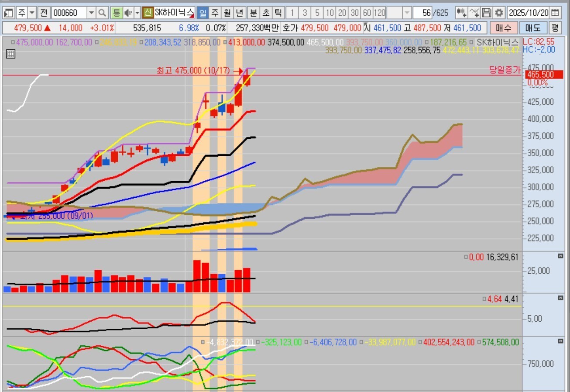Image resolution: width=570 pixels, height=392 pixels.
Task: Open the calendar date picker icon
Action: (555, 13)
